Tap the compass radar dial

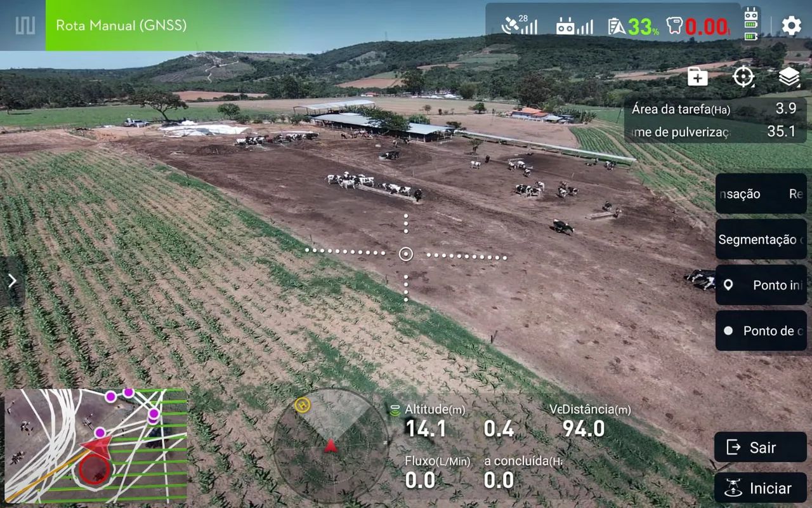(x=331, y=446)
